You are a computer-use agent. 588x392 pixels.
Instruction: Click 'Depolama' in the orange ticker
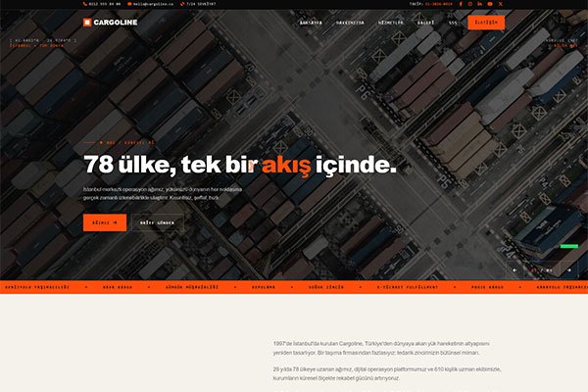point(264,287)
